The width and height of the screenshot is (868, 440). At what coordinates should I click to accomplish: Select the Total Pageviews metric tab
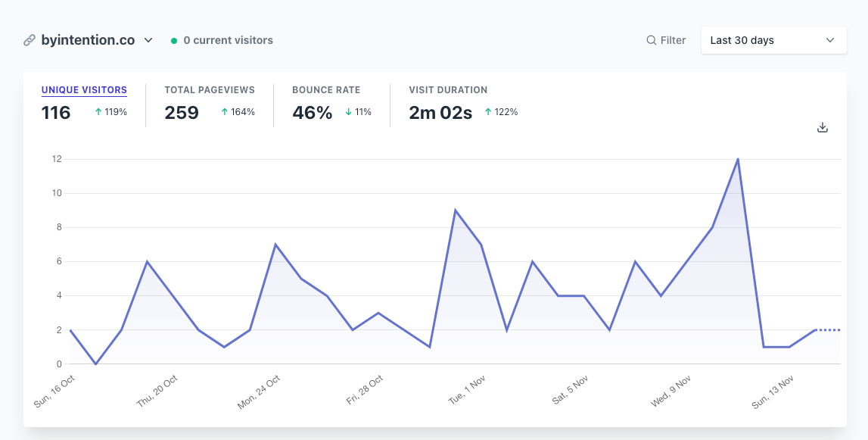[210, 90]
